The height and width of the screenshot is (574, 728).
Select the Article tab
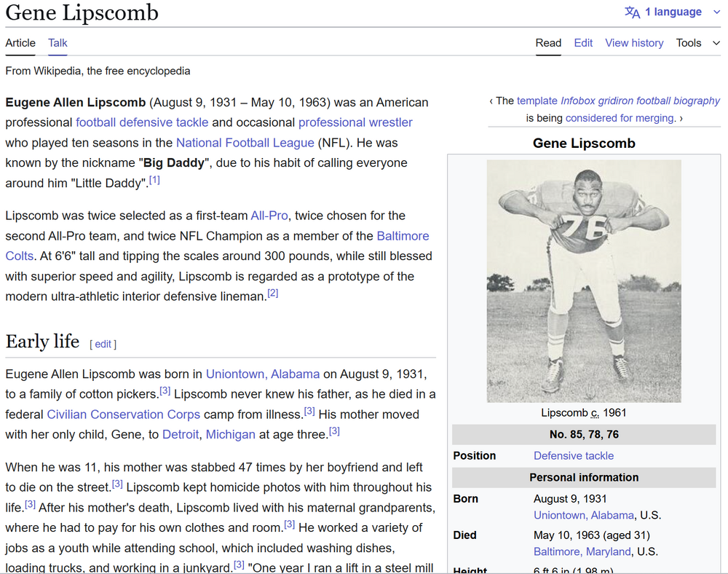pos(20,43)
